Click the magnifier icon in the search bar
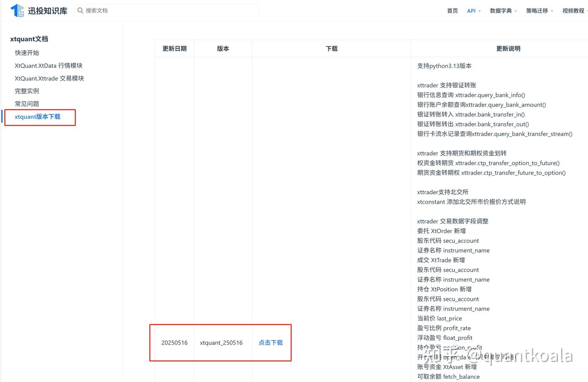588x382 pixels. coord(80,10)
